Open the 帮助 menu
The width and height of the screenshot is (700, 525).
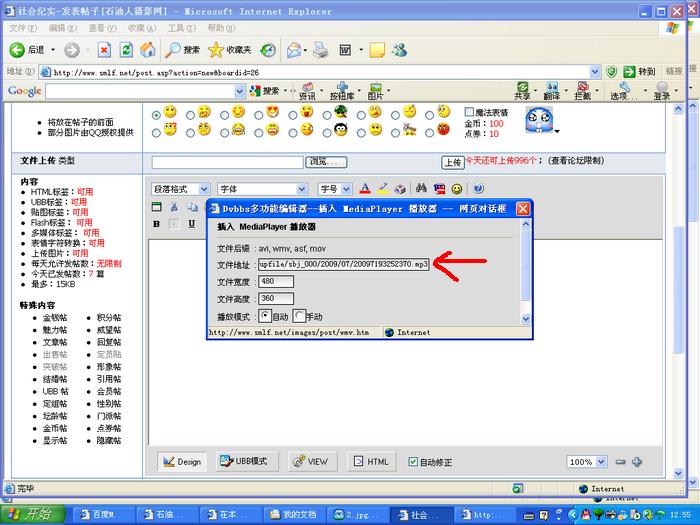pyautogui.click(x=221, y=28)
